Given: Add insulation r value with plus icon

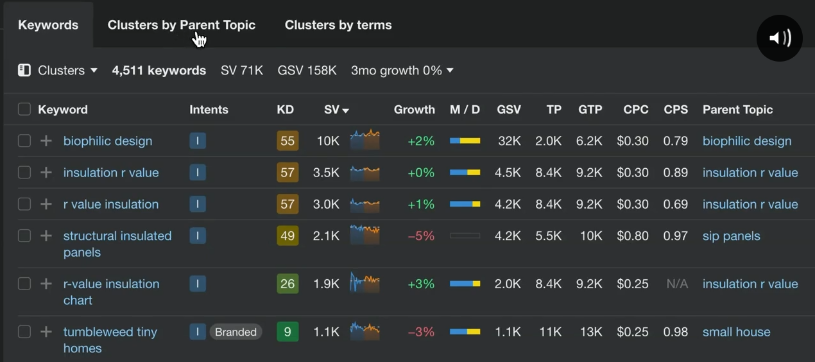Looking at the screenshot, I should 46,173.
